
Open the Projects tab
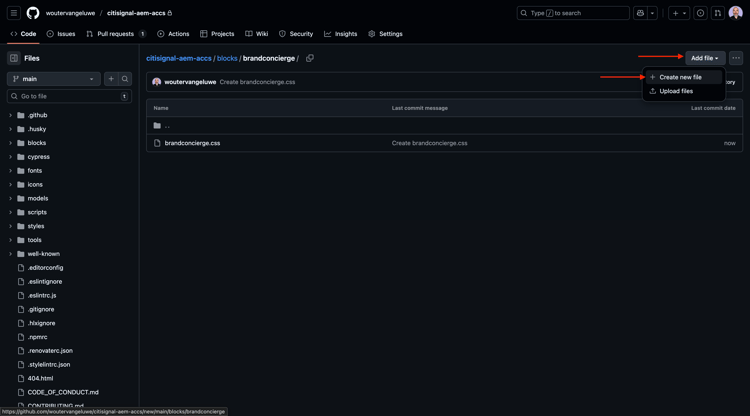[217, 34]
